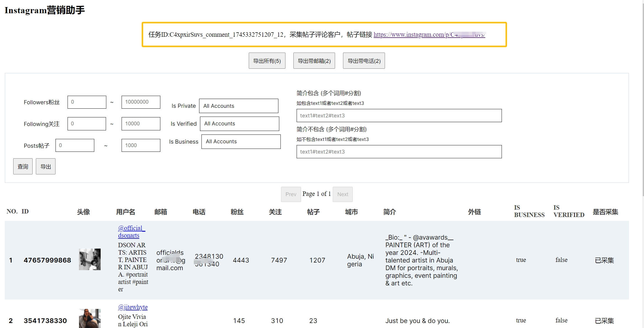Click the 粉丝 column header
This screenshot has height=328, width=644.
237,212
